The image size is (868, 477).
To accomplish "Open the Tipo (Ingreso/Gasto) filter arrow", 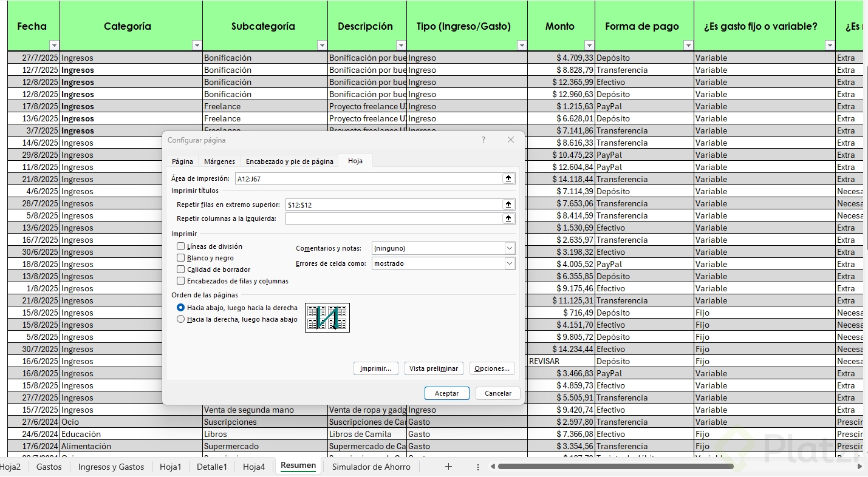I will pyautogui.click(x=521, y=46).
